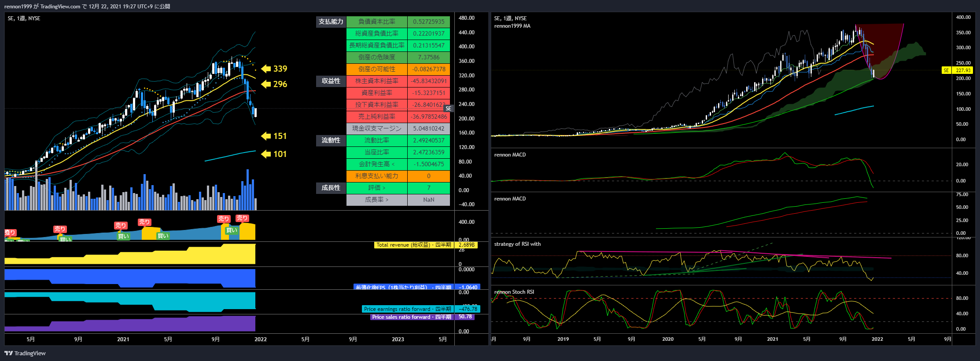Viewport: 980px width, 361px height.
Task: Click 2019 on the right chart's time axis
Action: pos(563,339)
